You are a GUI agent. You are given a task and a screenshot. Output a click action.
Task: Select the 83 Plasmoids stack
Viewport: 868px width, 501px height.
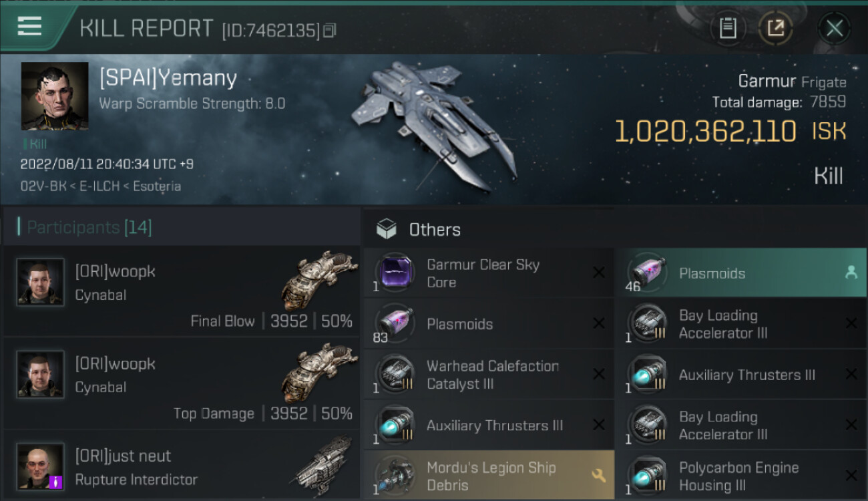tap(488, 324)
